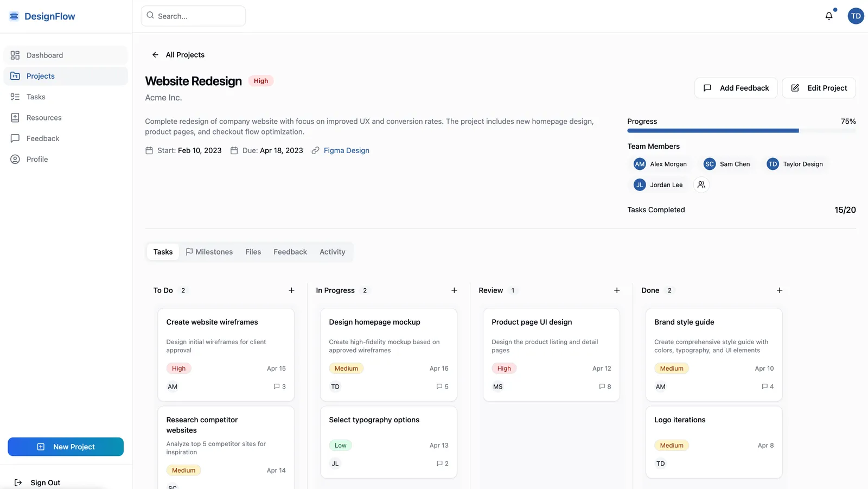Click comment icon on Brand style guide card
The image size is (868, 489).
(x=765, y=386)
